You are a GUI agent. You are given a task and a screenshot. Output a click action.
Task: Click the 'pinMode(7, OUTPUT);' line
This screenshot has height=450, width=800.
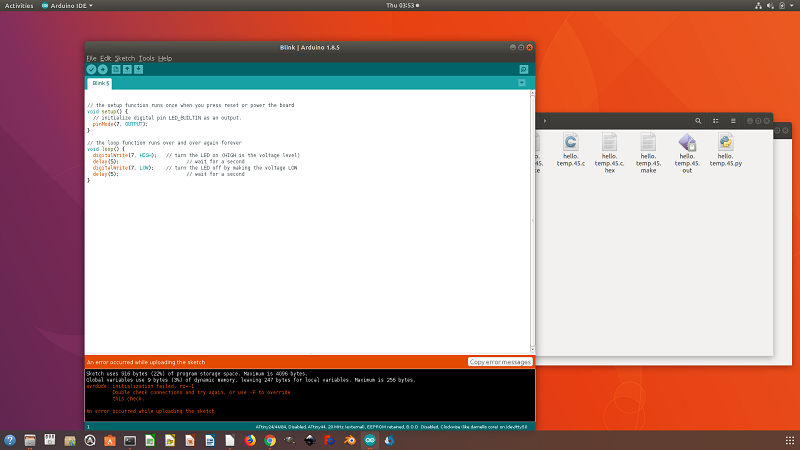(x=120, y=124)
